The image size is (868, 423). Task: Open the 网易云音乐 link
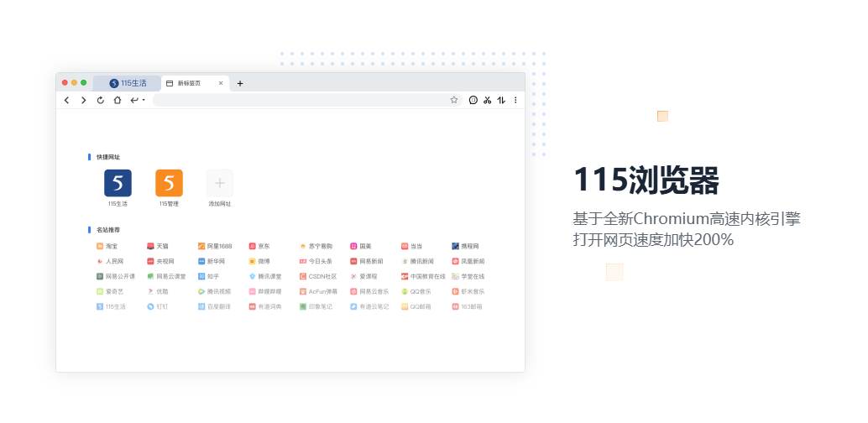370,291
